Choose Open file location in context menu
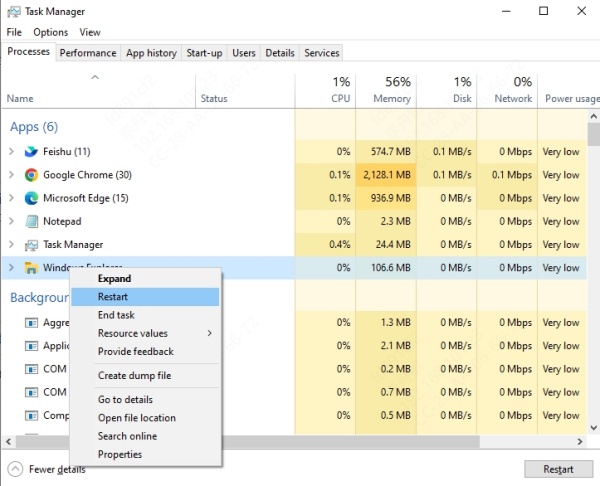Screen dimensions: 600x486 pos(145,418)
